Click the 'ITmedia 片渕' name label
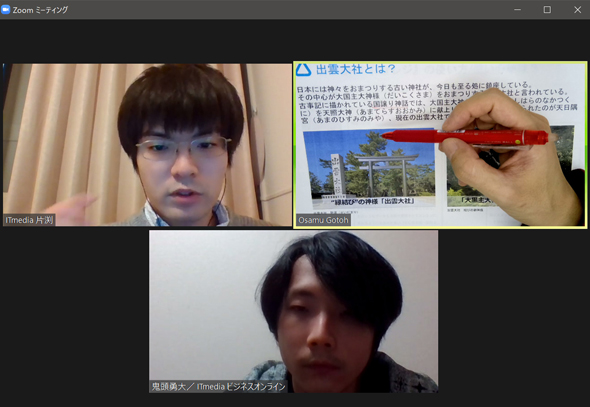 coord(29,220)
